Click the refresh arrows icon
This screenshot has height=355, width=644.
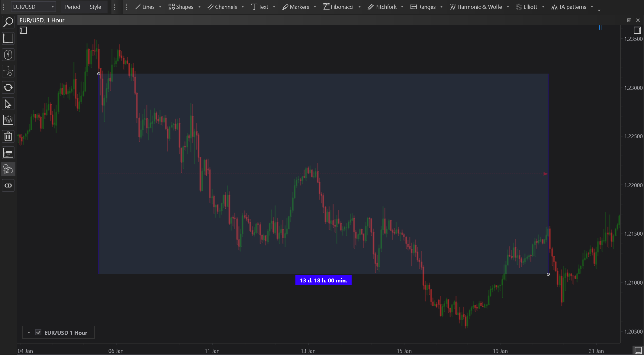pos(8,88)
